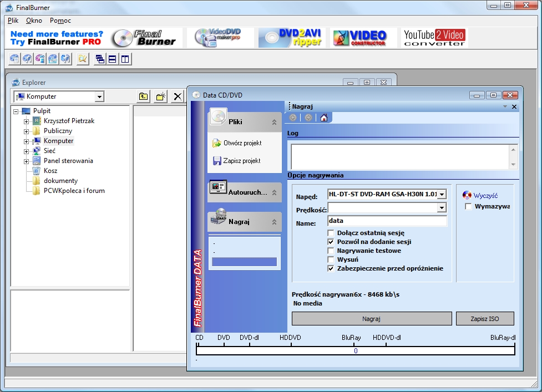542x392 pixels.
Task: Collapse the Pulpit root node
Action: coord(16,111)
